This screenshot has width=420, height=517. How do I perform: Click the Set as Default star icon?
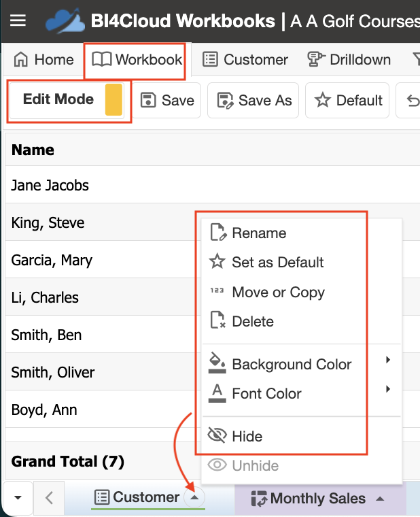(217, 261)
